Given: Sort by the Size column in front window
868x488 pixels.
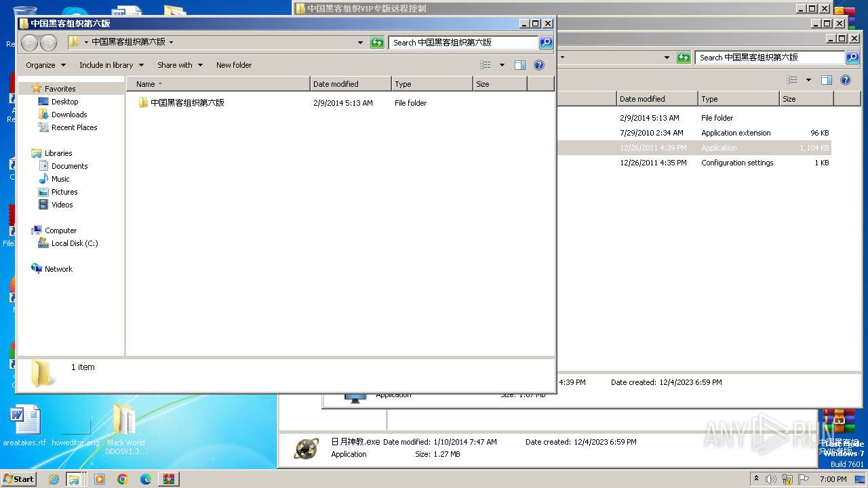Looking at the screenshot, I should [500, 84].
